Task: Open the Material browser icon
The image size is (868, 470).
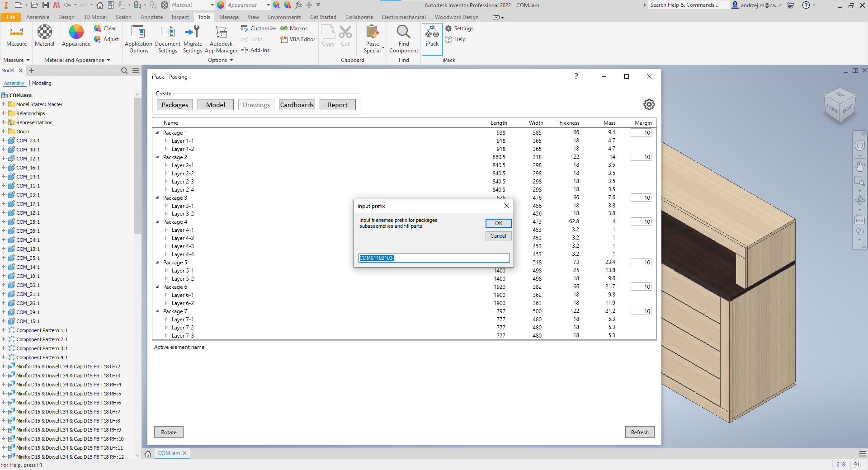Action: pyautogui.click(x=44, y=33)
